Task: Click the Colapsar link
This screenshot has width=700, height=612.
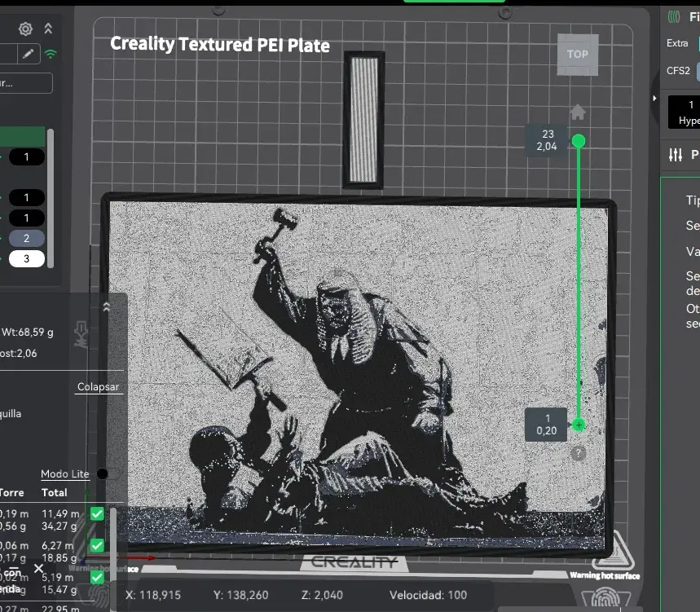Action: click(x=99, y=386)
